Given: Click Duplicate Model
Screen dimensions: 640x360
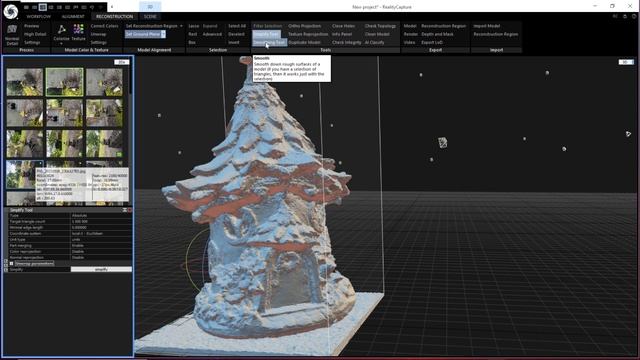Looking at the screenshot, I should (x=304, y=42).
